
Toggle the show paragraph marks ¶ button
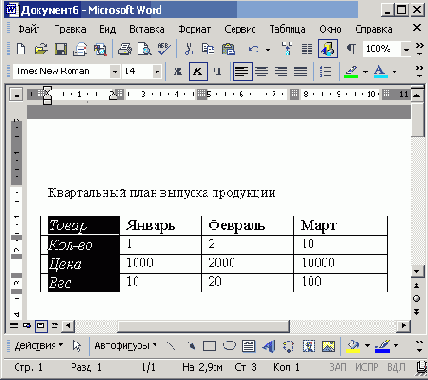(351, 49)
